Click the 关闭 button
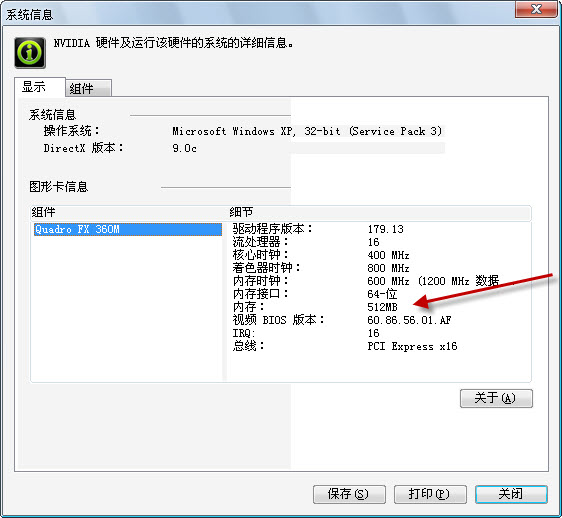Screen dimensions: 562x518 coord(511,494)
